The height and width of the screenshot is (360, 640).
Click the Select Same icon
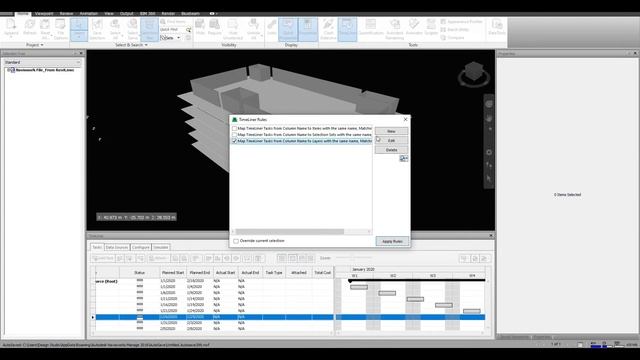[132, 29]
